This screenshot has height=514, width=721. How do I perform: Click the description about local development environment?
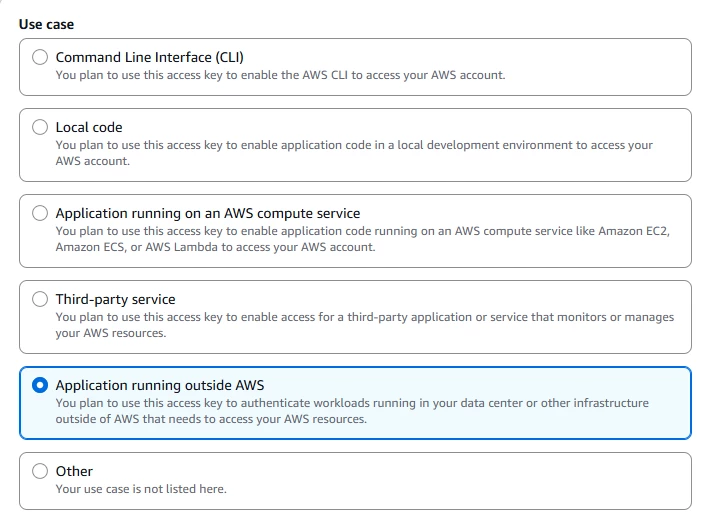[354, 153]
